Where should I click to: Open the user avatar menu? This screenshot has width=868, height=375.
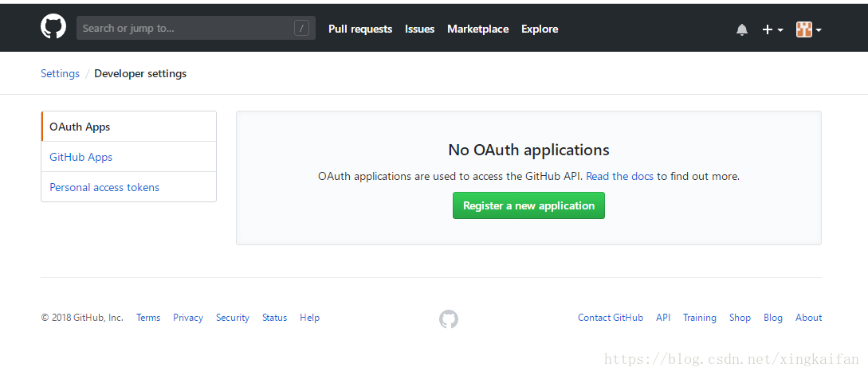808,29
